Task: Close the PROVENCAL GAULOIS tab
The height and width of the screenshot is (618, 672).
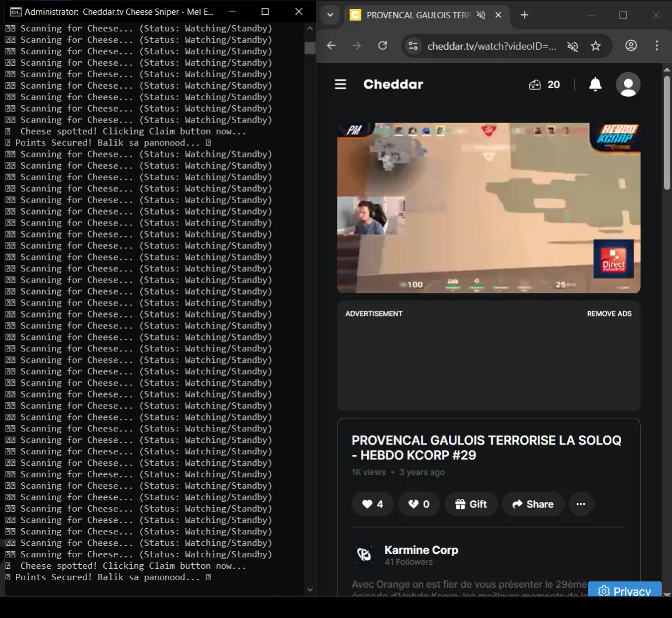Action: coord(499,15)
